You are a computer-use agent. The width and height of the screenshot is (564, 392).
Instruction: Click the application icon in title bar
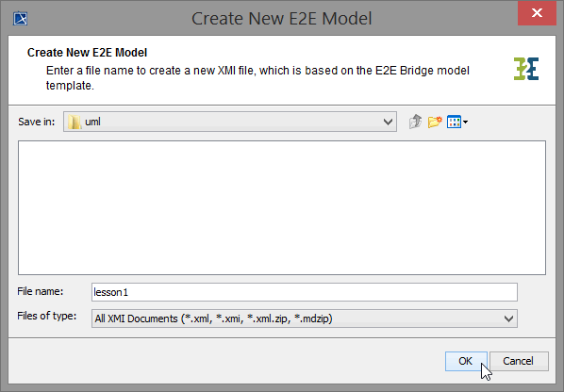pyautogui.click(x=21, y=18)
